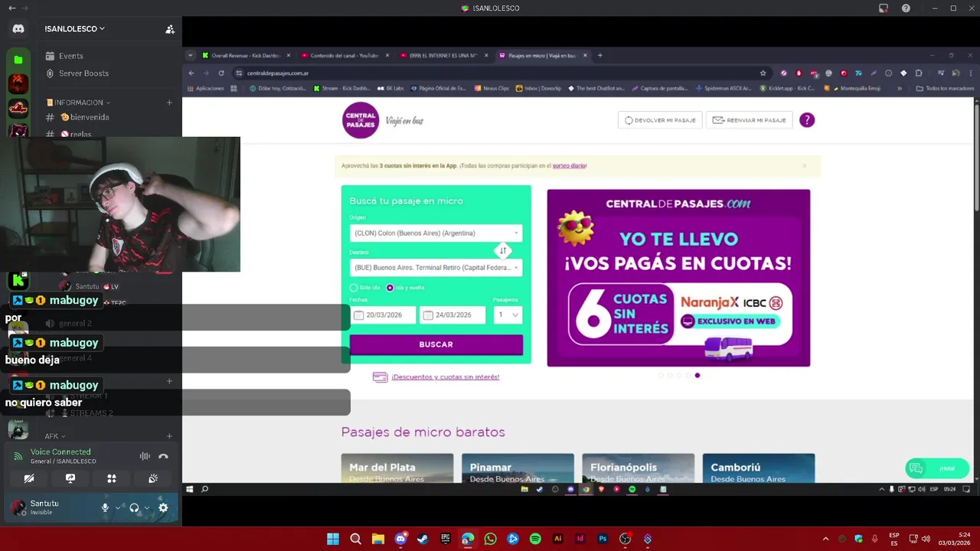Disconnect from voice with the hang-up icon

pos(163,456)
